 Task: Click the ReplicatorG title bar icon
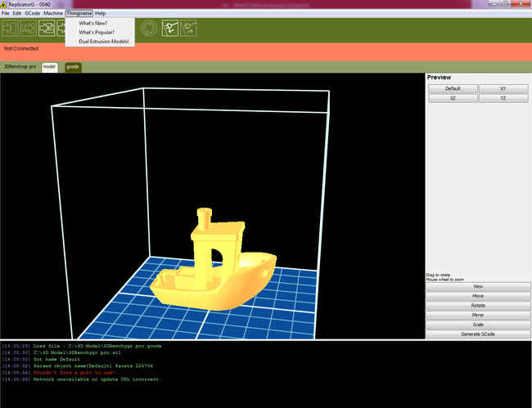coord(4,4)
